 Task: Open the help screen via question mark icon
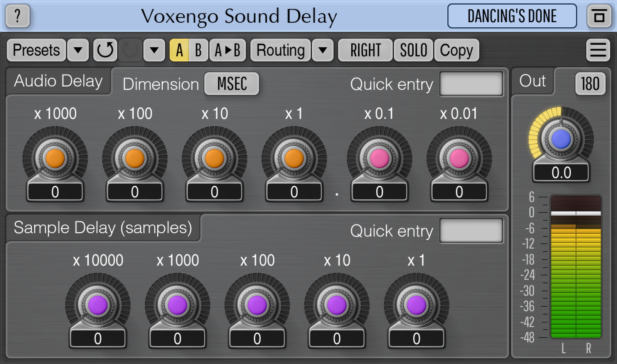17,16
